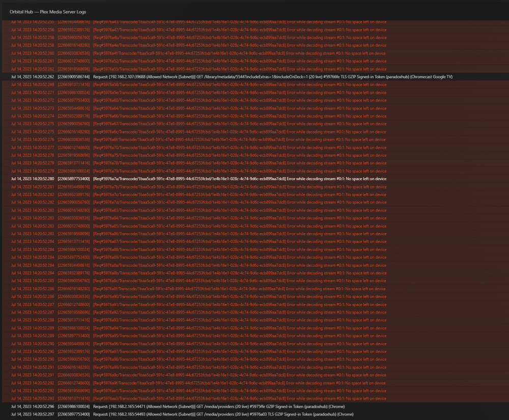Select log row with Req#5976a8a

pyautogui.click(x=254, y=266)
